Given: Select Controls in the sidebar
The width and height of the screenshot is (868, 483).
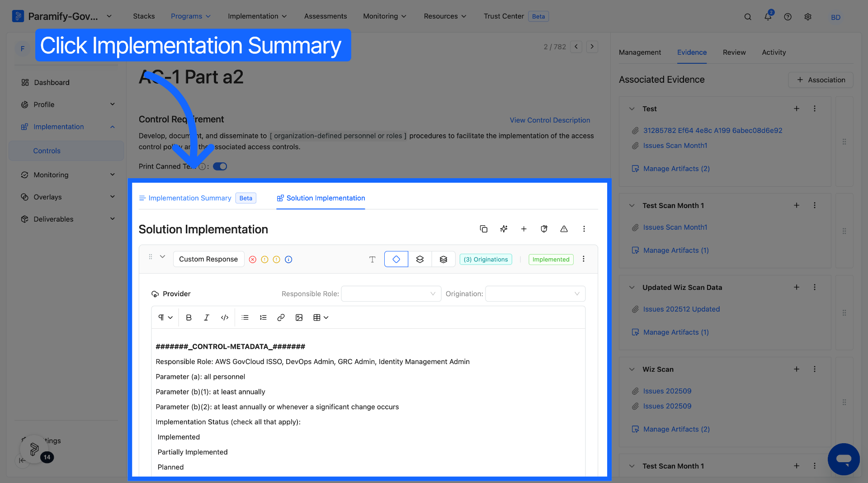Looking at the screenshot, I should tap(66, 151).
